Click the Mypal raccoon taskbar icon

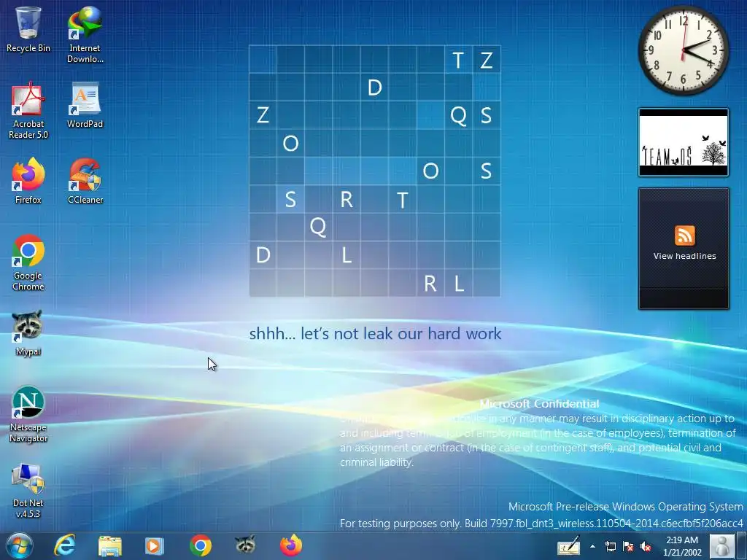[245, 545]
